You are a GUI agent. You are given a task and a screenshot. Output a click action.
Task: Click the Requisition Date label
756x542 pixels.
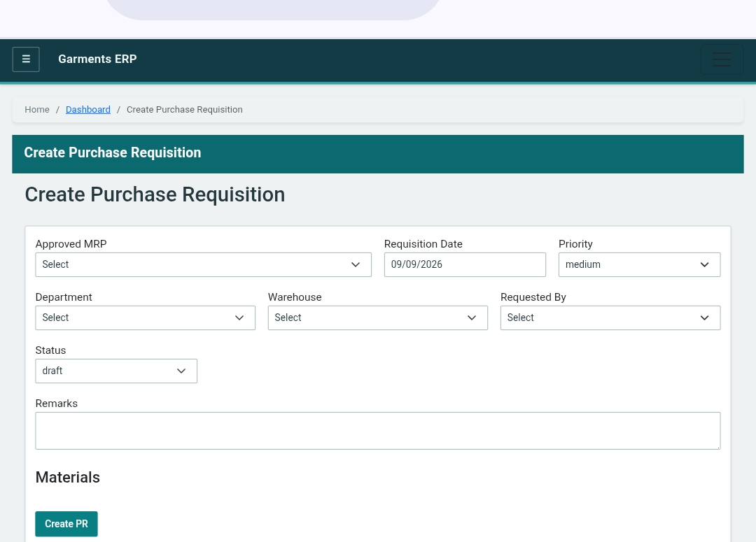coord(423,244)
